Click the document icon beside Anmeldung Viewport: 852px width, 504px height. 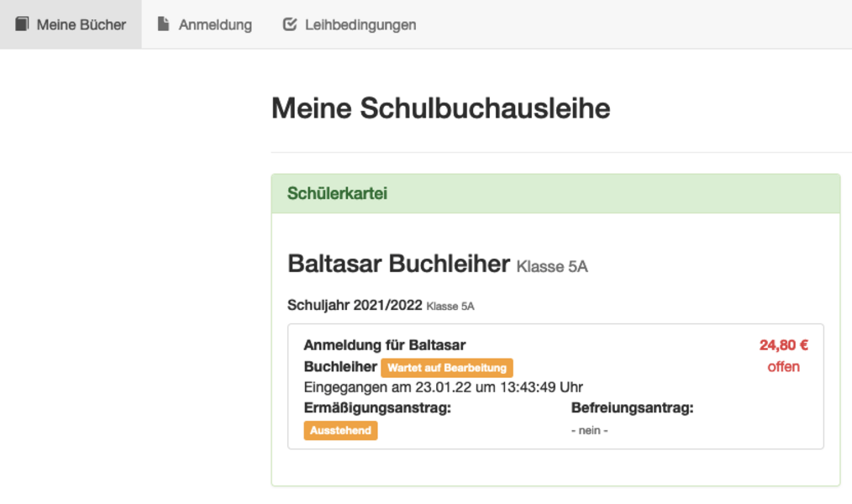pyautogui.click(x=164, y=24)
